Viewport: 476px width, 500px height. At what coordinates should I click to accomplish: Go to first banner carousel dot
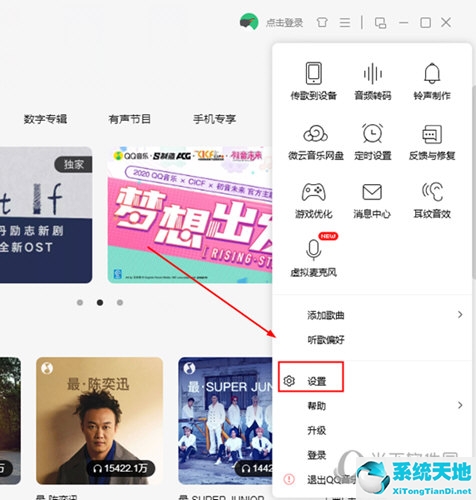click(x=80, y=302)
